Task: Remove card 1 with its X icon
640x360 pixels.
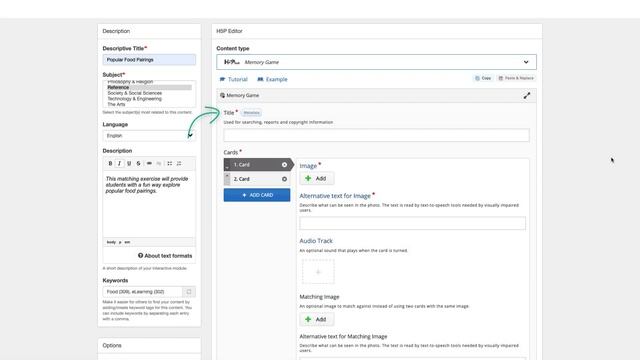Action: (x=284, y=164)
